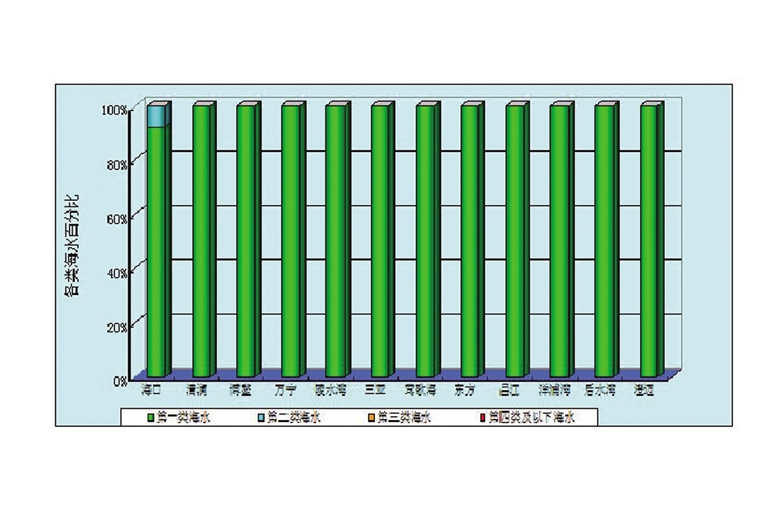Select the green portion of 海口 bar
The width and height of the screenshot is (768, 510).
tap(155, 250)
